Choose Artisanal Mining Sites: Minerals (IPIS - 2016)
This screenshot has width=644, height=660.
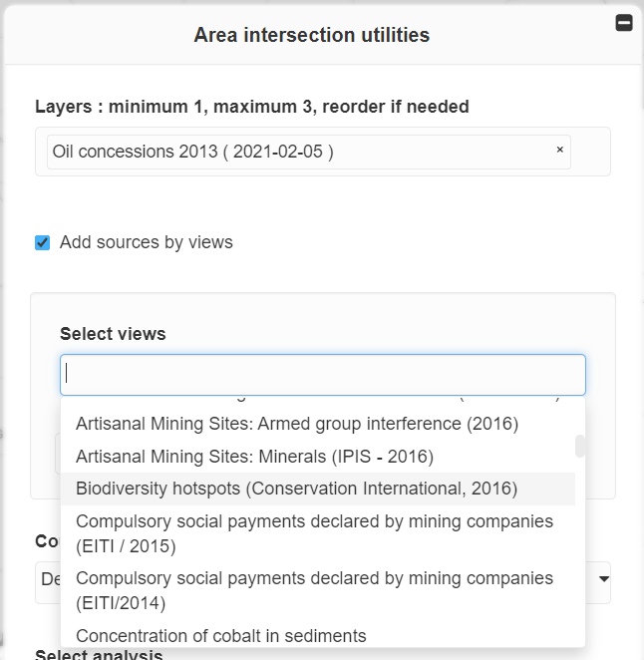[x=254, y=457]
